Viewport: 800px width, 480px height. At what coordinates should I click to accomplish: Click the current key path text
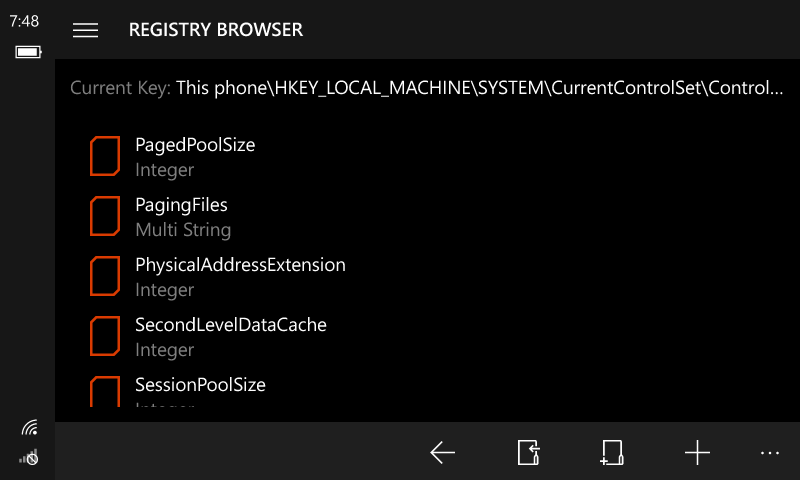pos(480,88)
